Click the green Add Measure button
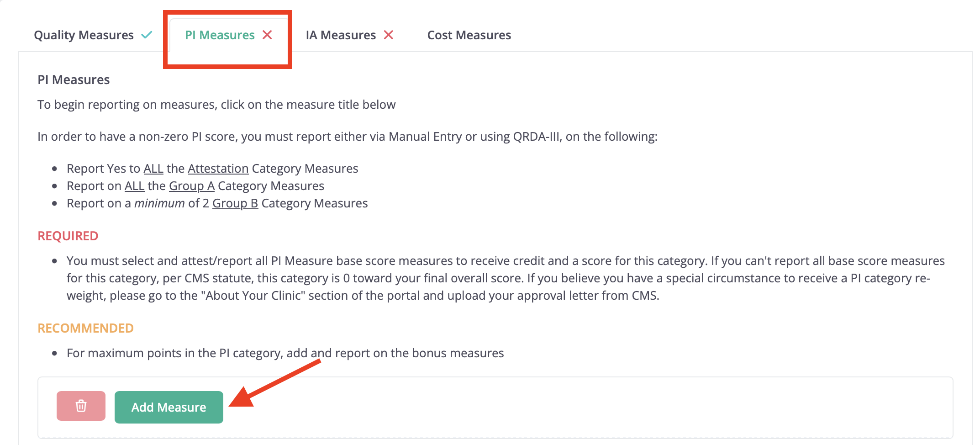The height and width of the screenshot is (445, 980). coord(169,407)
